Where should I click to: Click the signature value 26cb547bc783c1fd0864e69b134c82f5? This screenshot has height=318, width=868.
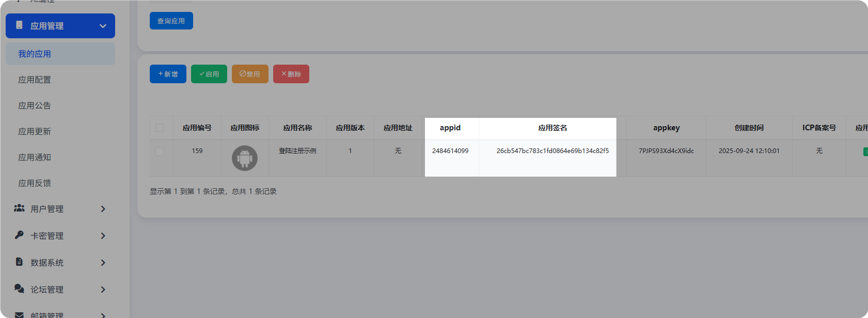[x=553, y=151]
